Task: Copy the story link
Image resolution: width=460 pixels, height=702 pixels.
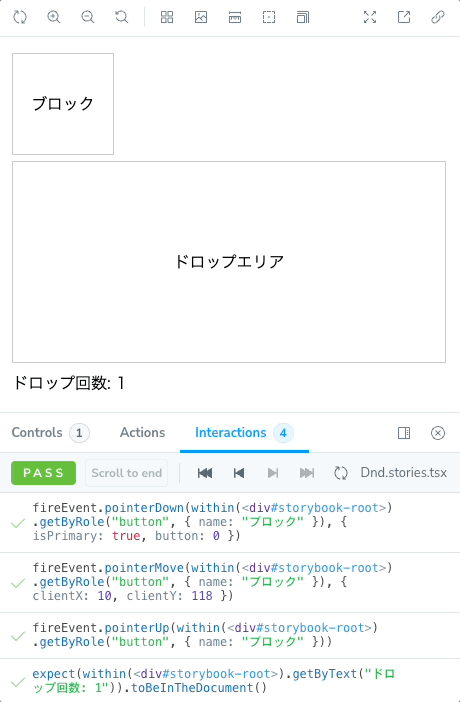Action: [x=438, y=17]
